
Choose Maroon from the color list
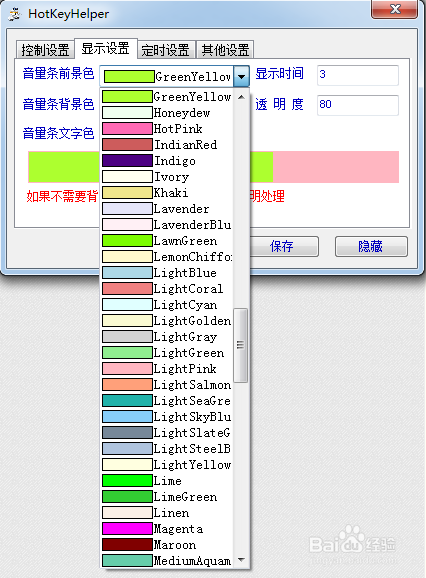[167, 545]
